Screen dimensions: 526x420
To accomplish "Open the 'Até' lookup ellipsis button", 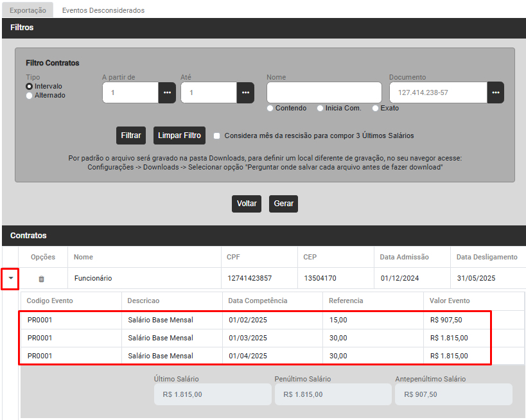I will tap(245, 92).
